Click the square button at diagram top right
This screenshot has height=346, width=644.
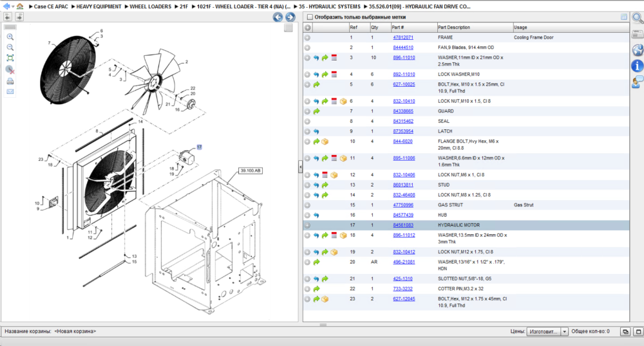[x=289, y=28]
